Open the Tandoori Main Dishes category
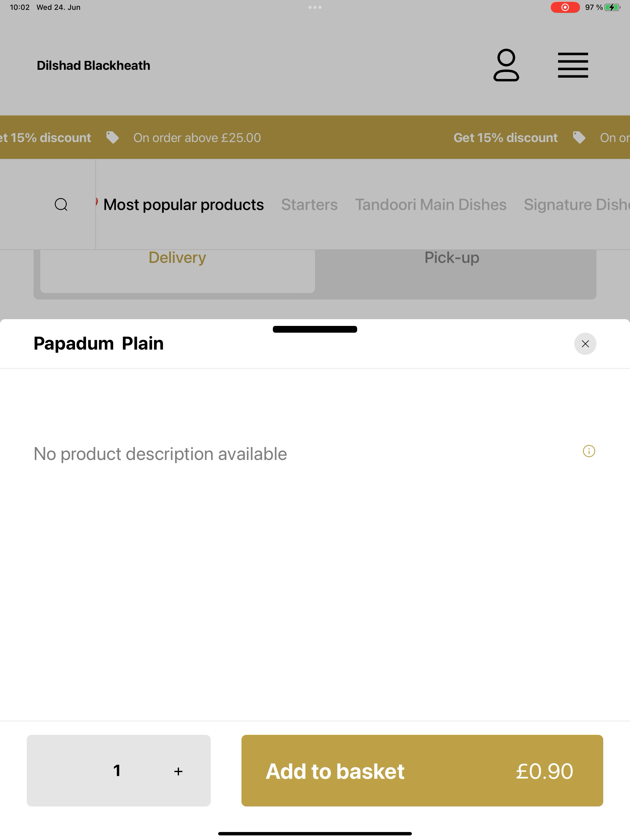630x840 pixels. (x=431, y=204)
